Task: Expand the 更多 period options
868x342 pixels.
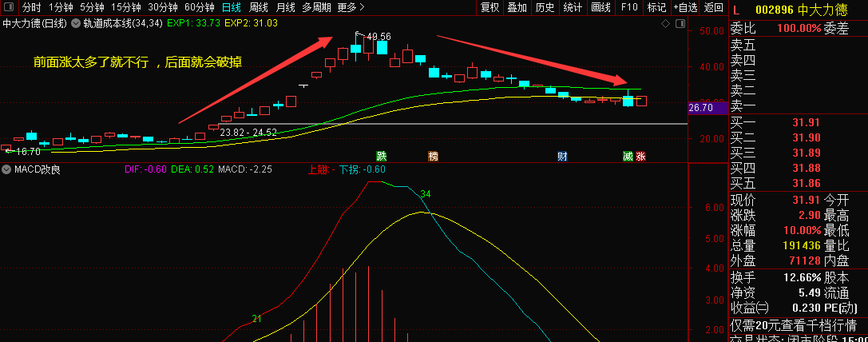Action: pos(351,8)
